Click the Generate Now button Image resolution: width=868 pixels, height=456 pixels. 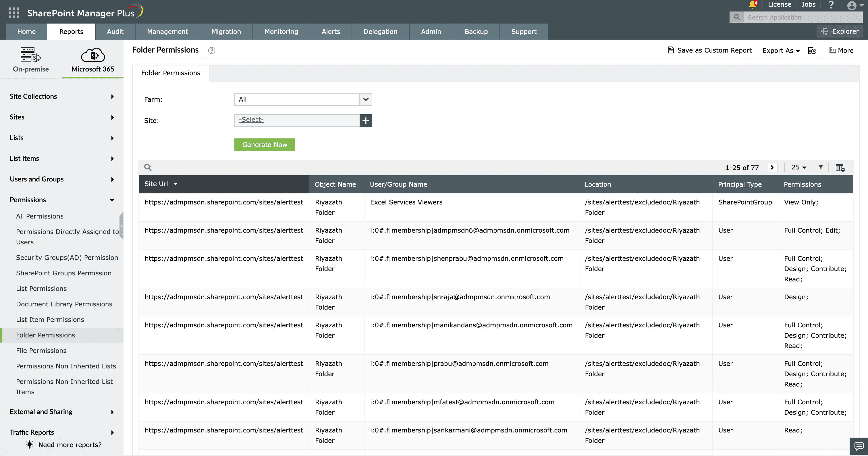[265, 145]
